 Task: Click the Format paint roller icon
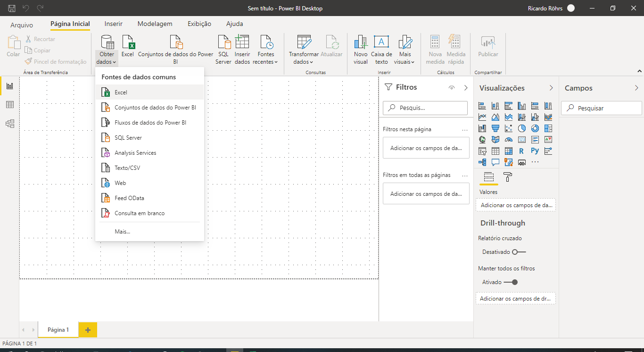(x=508, y=177)
